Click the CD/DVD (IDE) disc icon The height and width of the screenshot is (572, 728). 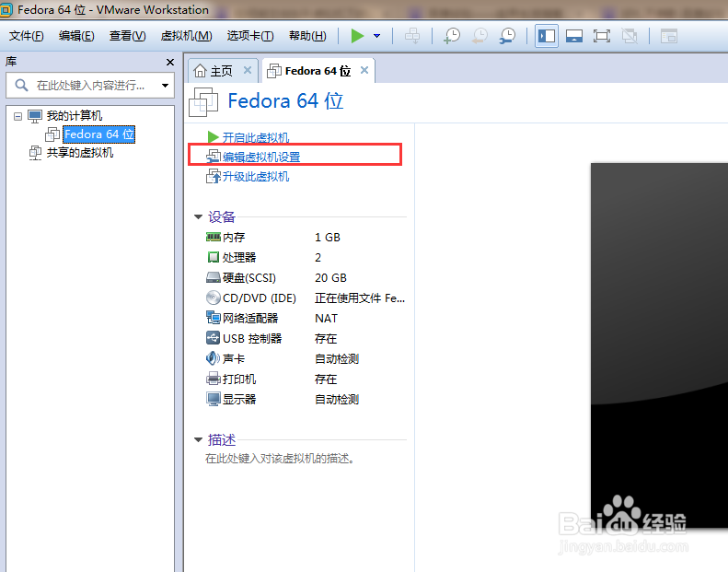tap(214, 298)
